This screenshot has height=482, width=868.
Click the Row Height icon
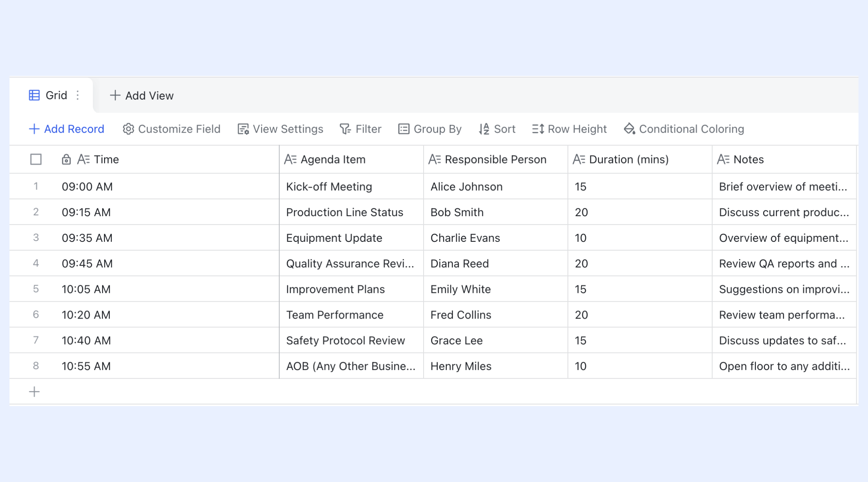point(538,129)
